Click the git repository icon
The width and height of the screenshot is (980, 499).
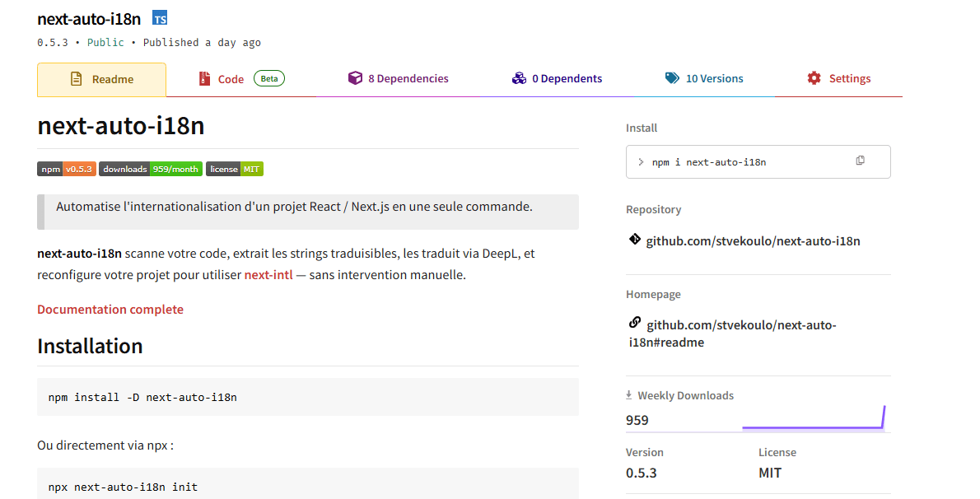click(x=634, y=240)
